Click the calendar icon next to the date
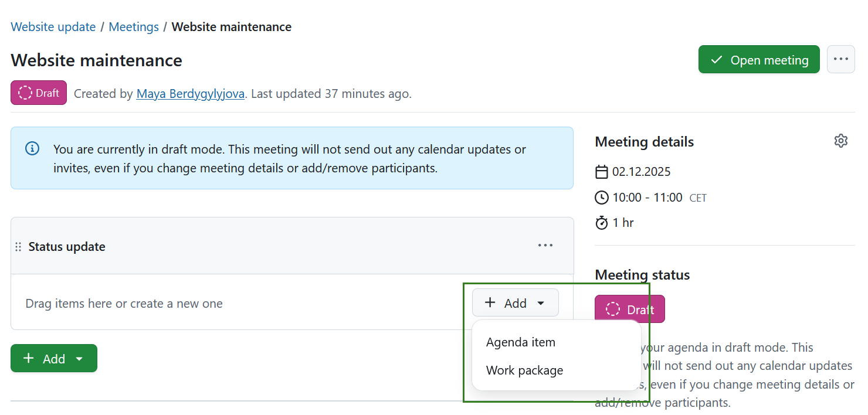This screenshot has width=868, height=415. click(x=601, y=172)
